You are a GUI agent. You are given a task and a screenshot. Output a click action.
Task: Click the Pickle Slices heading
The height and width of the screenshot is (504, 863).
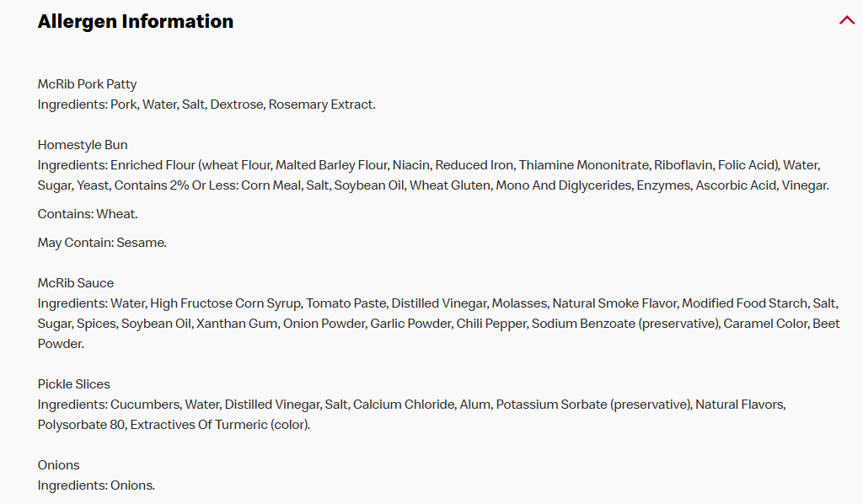[x=74, y=384]
